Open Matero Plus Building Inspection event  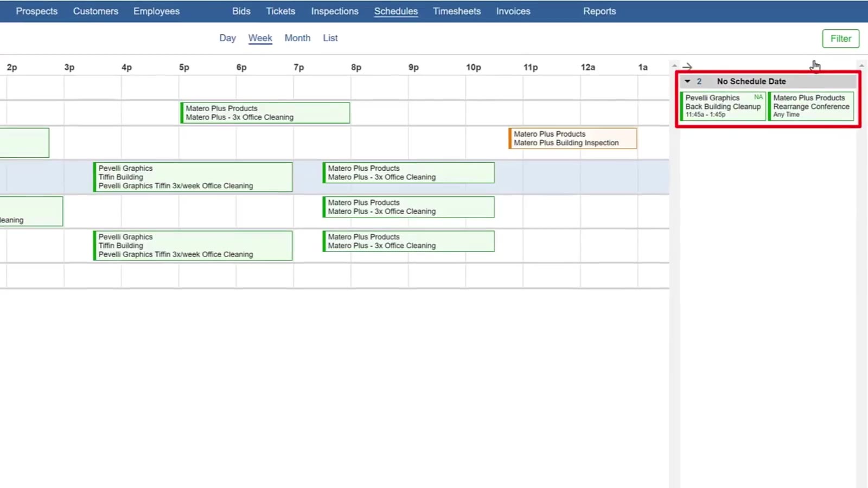(x=572, y=138)
